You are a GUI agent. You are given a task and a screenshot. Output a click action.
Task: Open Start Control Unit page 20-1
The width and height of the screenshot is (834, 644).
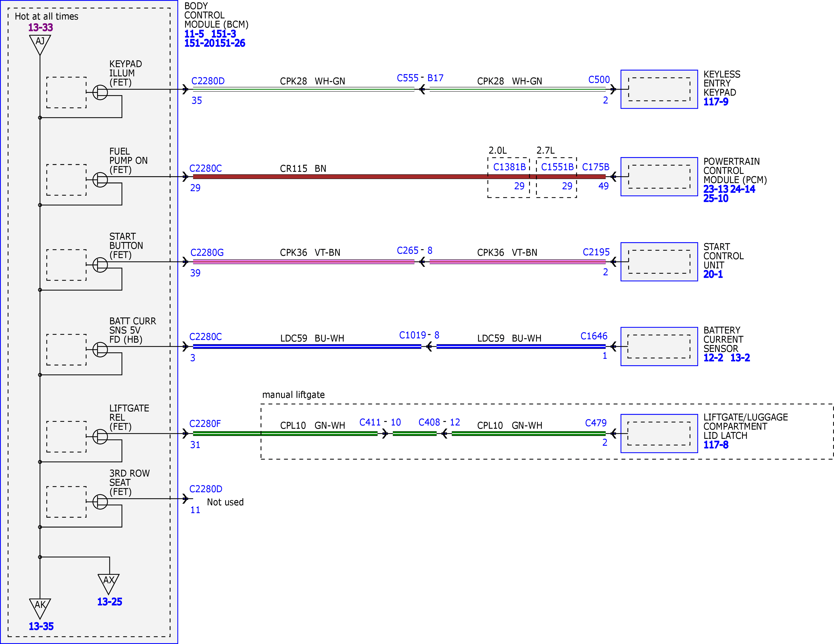(713, 274)
